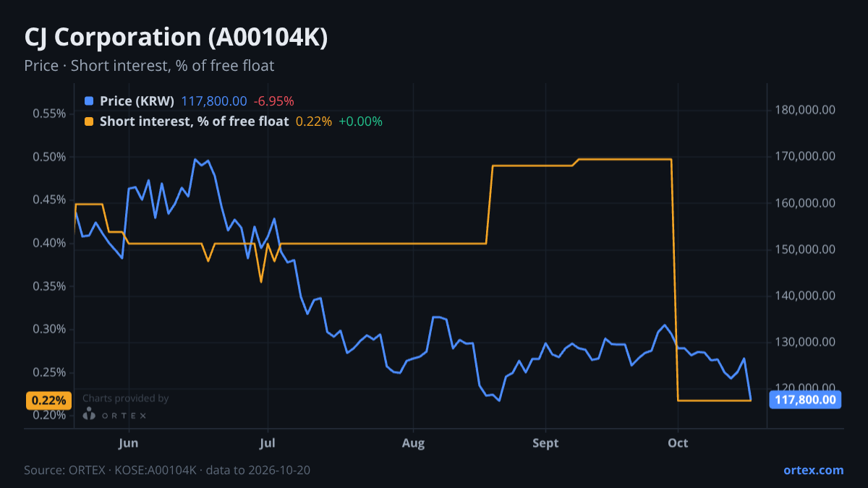Click the ORTEX logo icon
Image resolution: width=868 pixels, height=488 pixels.
click(89, 414)
